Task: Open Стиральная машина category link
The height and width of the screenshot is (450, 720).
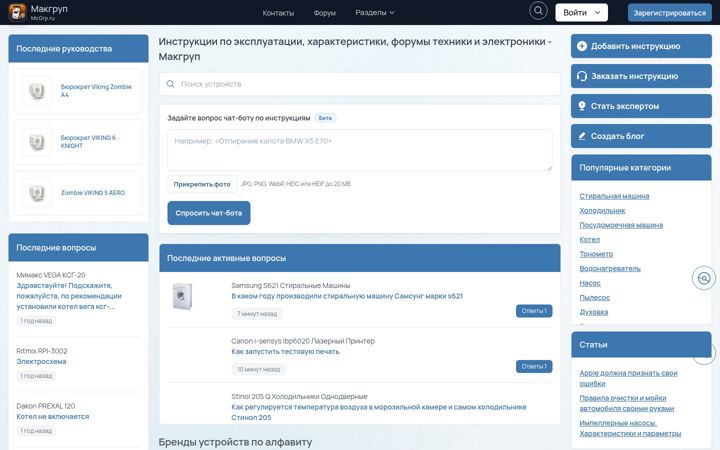Action: click(x=614, y=196)
